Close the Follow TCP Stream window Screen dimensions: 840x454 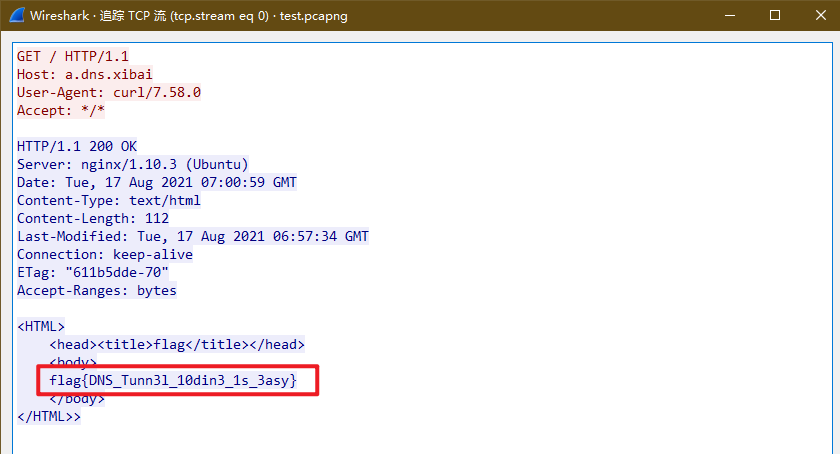(x=821, y=16)
